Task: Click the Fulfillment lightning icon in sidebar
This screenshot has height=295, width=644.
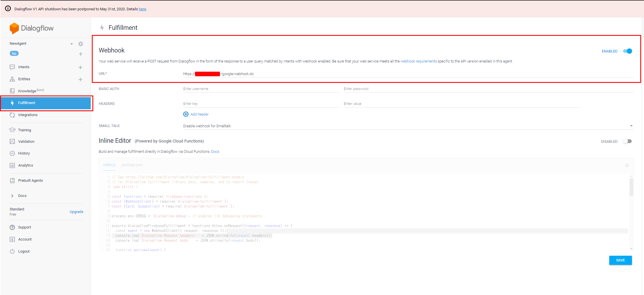Action: click(12, 103)
